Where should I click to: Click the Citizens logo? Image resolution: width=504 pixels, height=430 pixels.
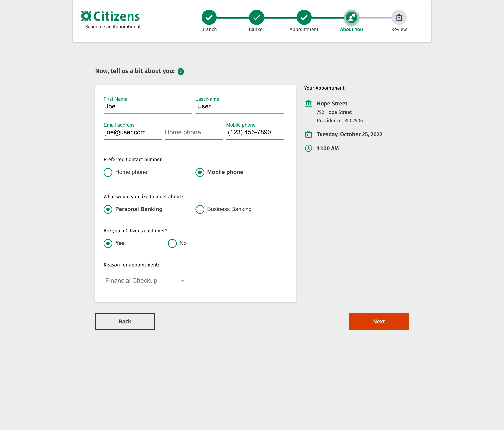pyautogui.click(x=112, y=17)
